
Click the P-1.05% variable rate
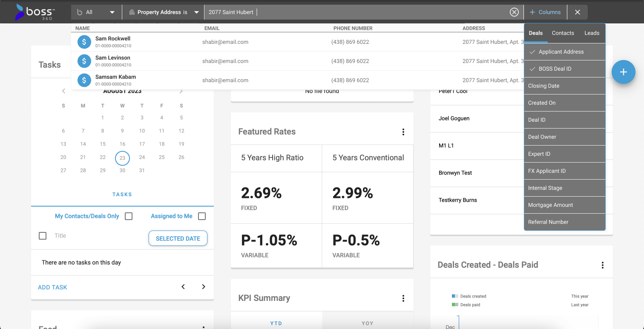point(269,240)
